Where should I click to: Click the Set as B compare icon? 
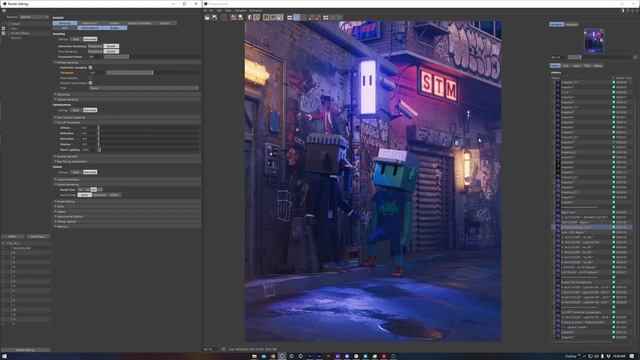pos(273,17)
